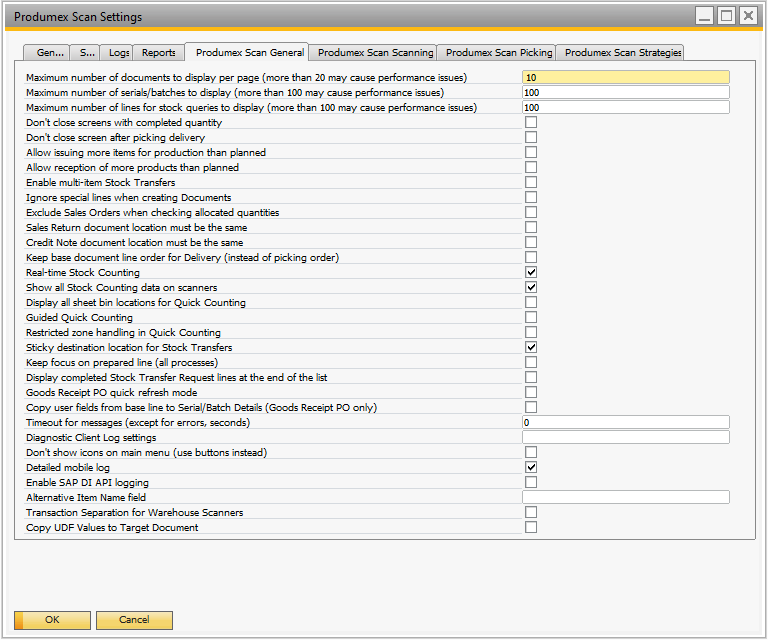
Task: Cancel the scan settings dialog
Action: coord(134,620)
